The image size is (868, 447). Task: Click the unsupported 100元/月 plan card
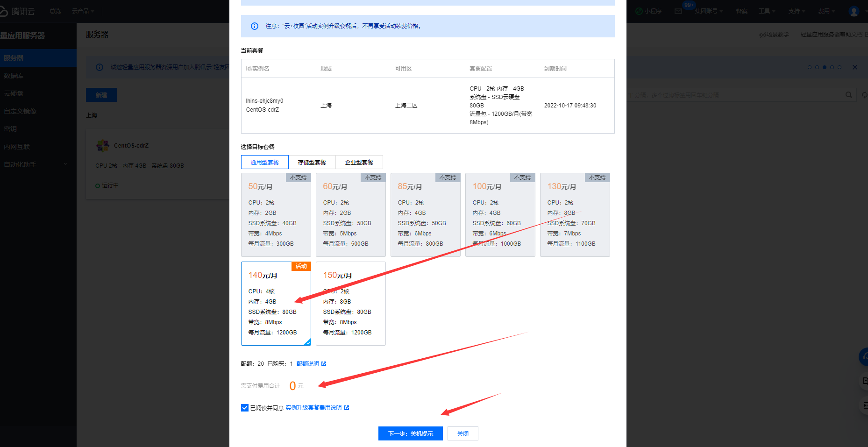[500, 215]
